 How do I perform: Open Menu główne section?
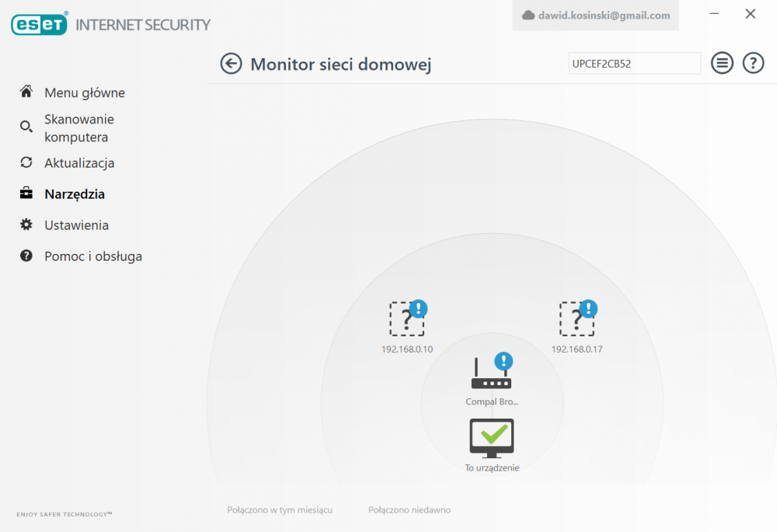(x=85, y=92)
